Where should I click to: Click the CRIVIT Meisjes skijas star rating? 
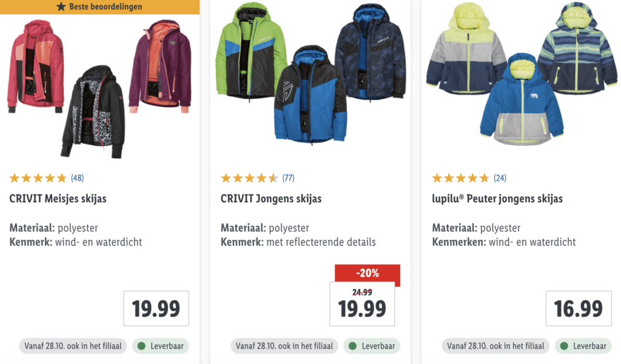(38, 178)
